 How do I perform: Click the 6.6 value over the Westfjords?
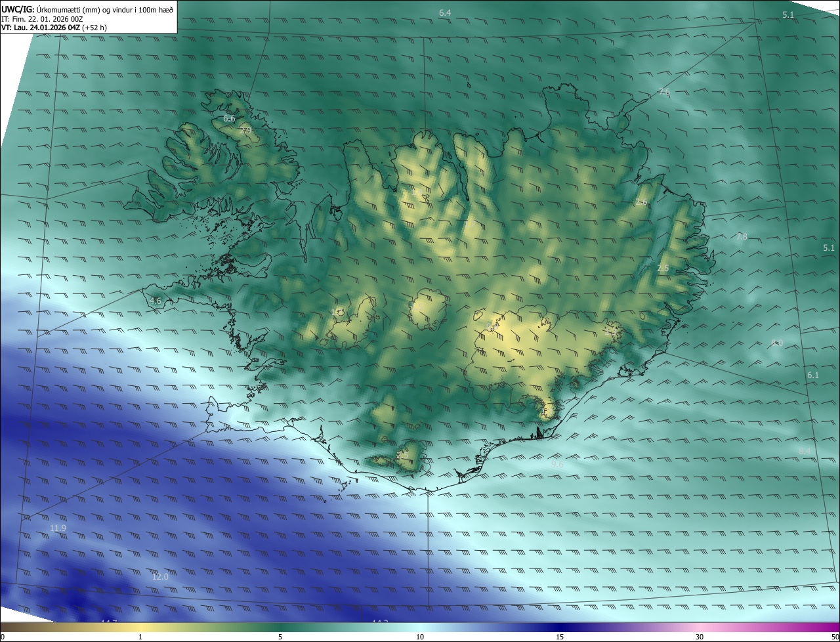[x=229, y=119]
